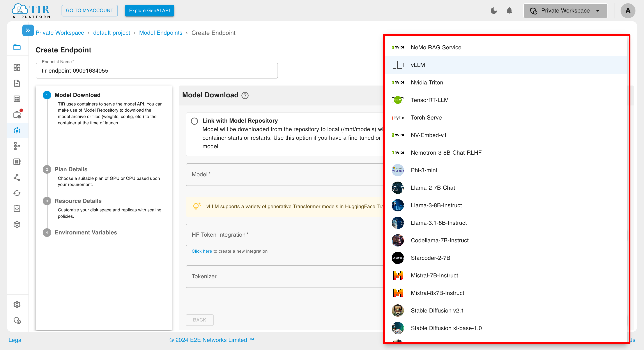This screenshot has width=644, height=350.
Task: Click the Click here link for new integration
Action: (201, 251)
